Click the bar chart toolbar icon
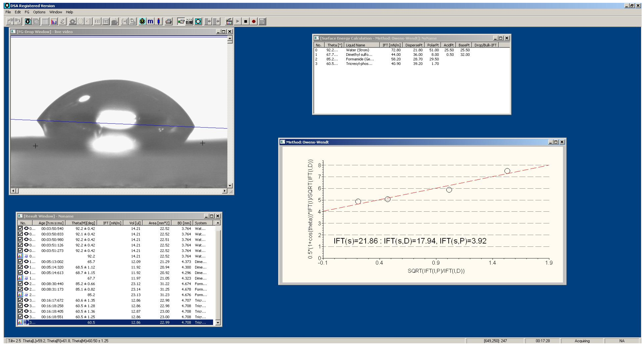Viewport: 644px width, 347px height. 54,22
